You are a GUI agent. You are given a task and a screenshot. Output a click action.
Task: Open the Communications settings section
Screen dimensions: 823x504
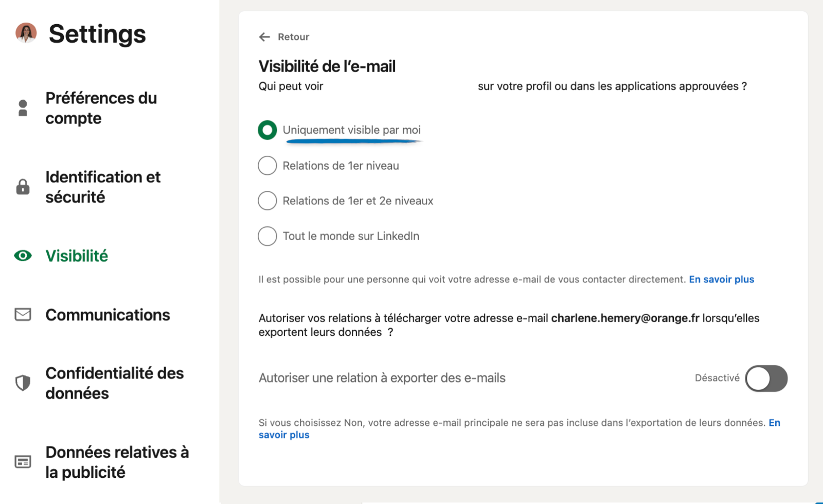click(x=108, y=315)
